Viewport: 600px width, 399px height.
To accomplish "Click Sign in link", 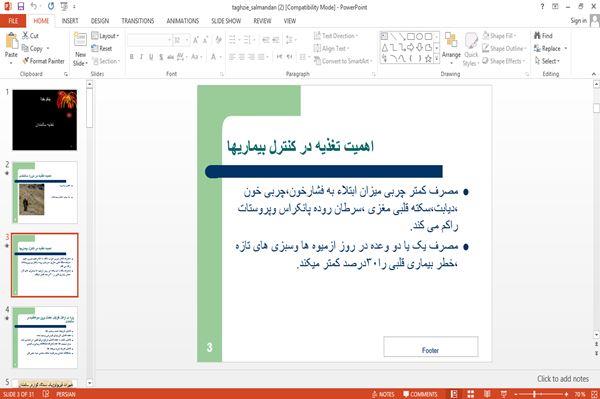I will (578, 21).
